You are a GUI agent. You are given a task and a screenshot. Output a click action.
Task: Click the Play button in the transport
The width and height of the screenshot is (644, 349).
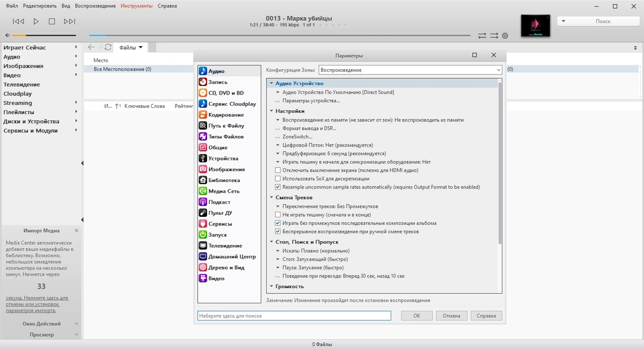click(36, 21)
